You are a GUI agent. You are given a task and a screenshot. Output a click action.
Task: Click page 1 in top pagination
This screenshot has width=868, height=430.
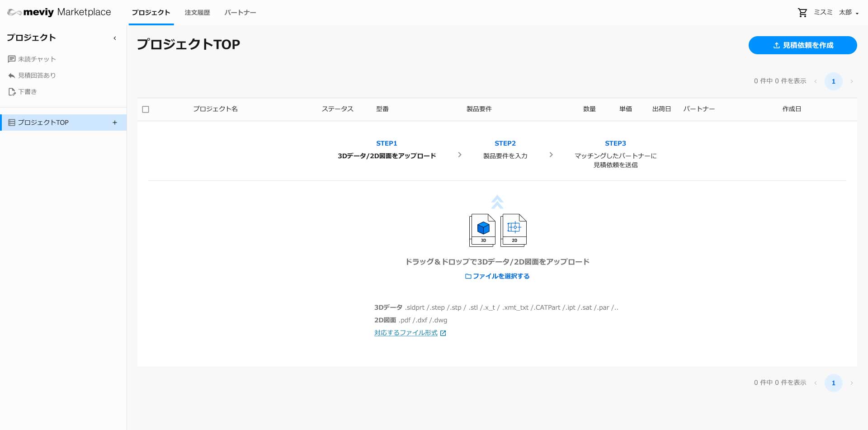tap(834, 81)
